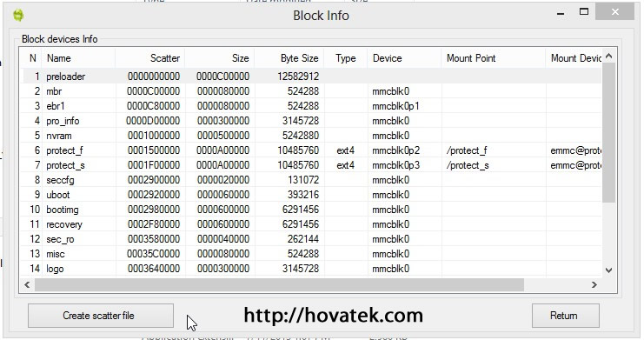Click the Device column header
The height and width of the screenshot is (340, 644).
point(404,58)
